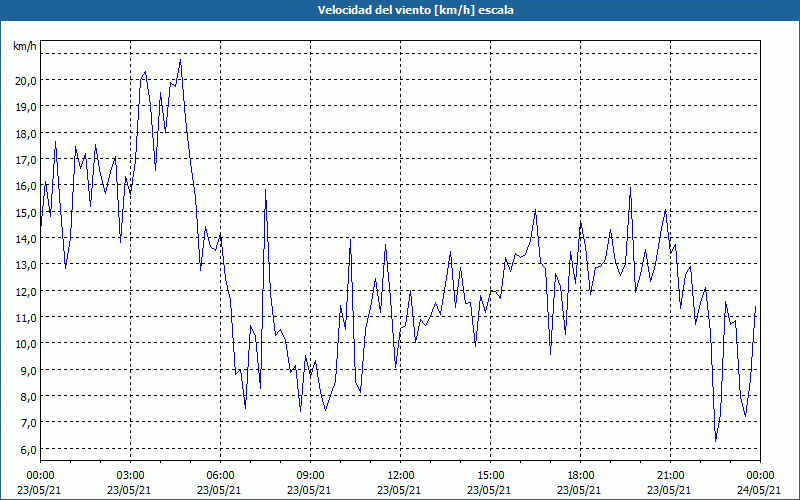Screen dimensions: 800x500
Task: Click the '13,0' y-axis label
Action: click(26, 265)
